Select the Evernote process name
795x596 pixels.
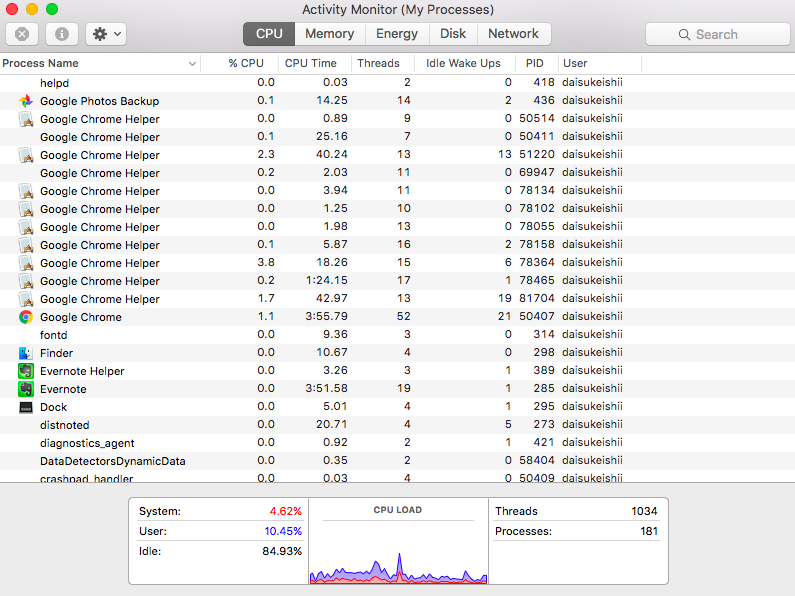63,389
